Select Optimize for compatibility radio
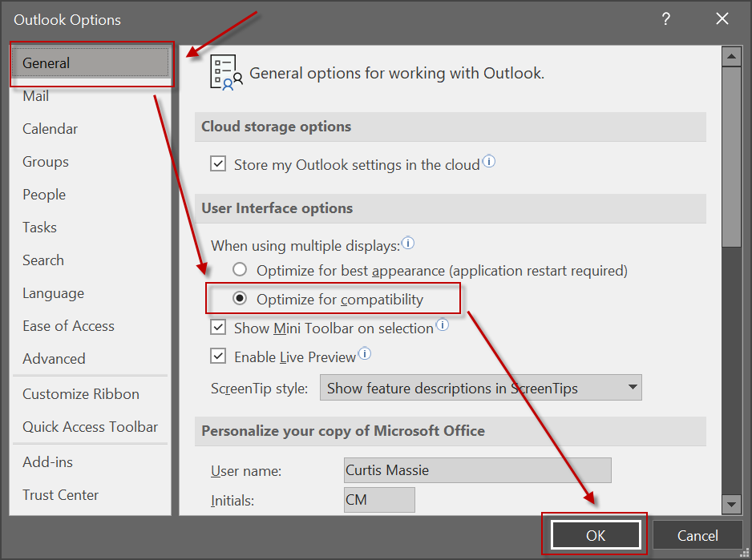The width and height of the screenshot is (752, 560). click(240, 298)
